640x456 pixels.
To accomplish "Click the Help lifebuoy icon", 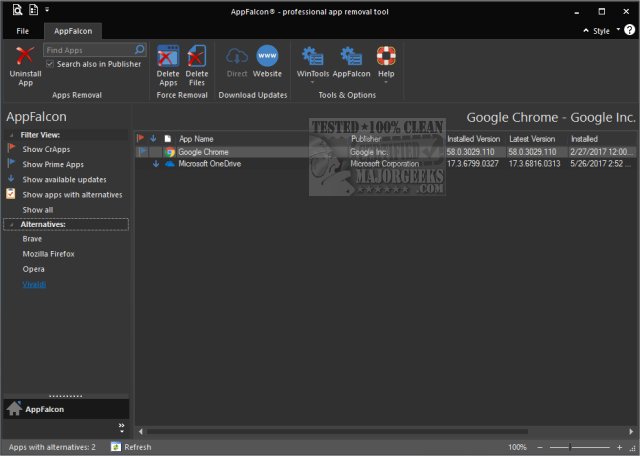I will tap(386, 56).
